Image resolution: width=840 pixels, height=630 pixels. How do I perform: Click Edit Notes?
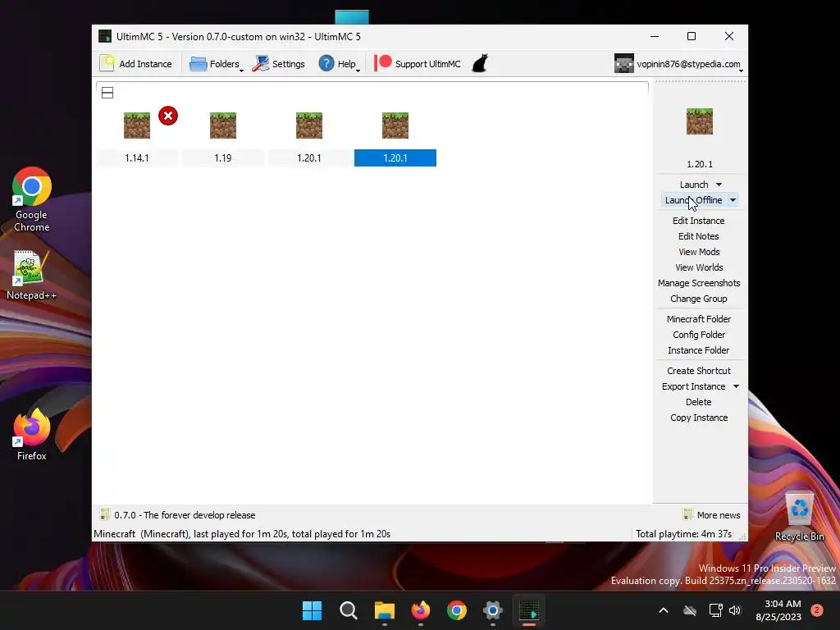pos(699,236)
